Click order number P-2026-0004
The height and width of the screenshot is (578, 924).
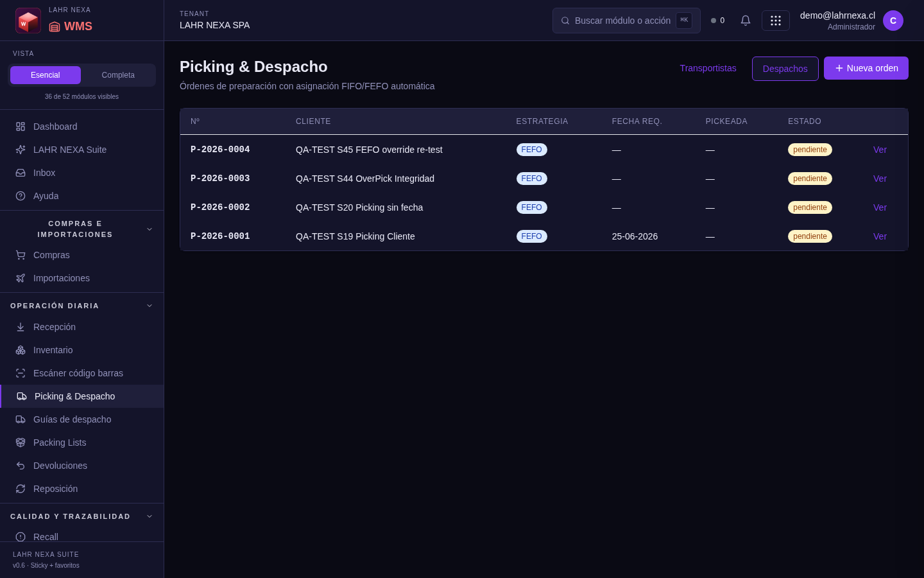220,150
